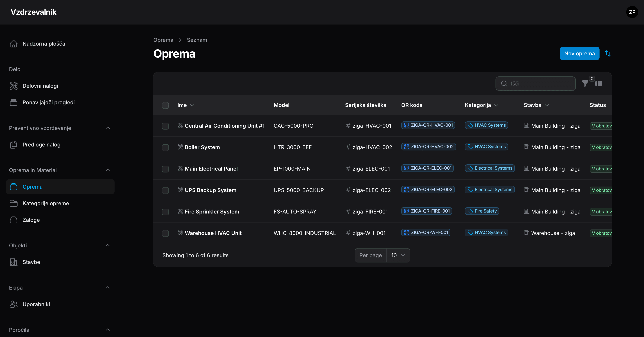
Task: Click the Fire Safety category badge
Action: point(482,211)
